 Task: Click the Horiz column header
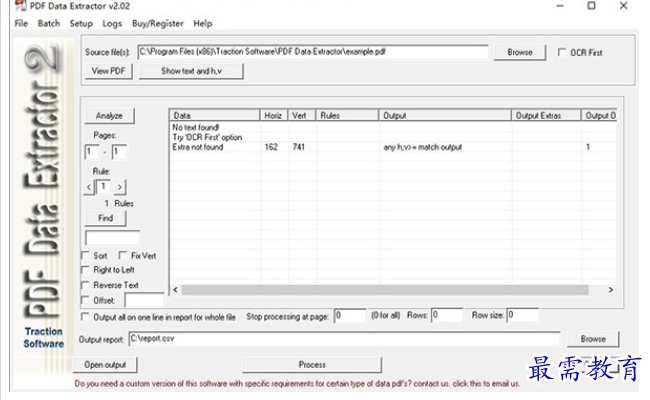[x=273, y=115]
